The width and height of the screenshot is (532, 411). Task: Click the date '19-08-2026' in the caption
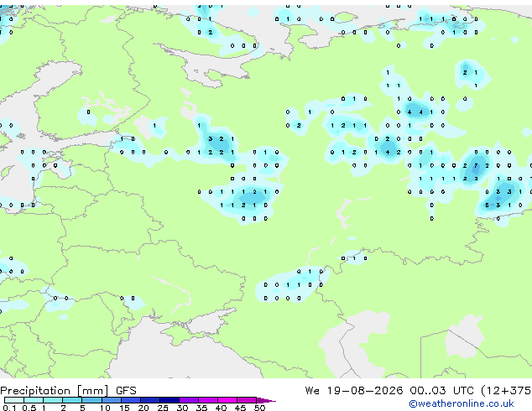365,391
